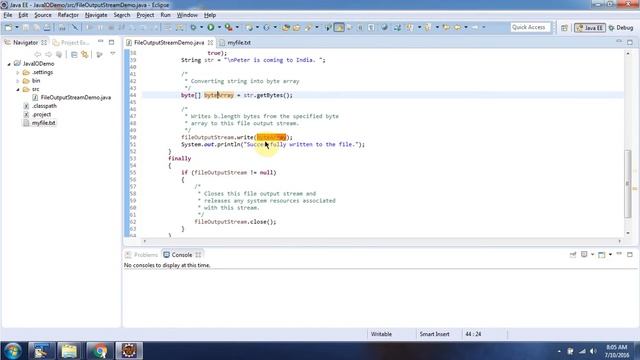The image size is (640, 360).
Task: Maximize the editor area
Action: tap(630, 42)
